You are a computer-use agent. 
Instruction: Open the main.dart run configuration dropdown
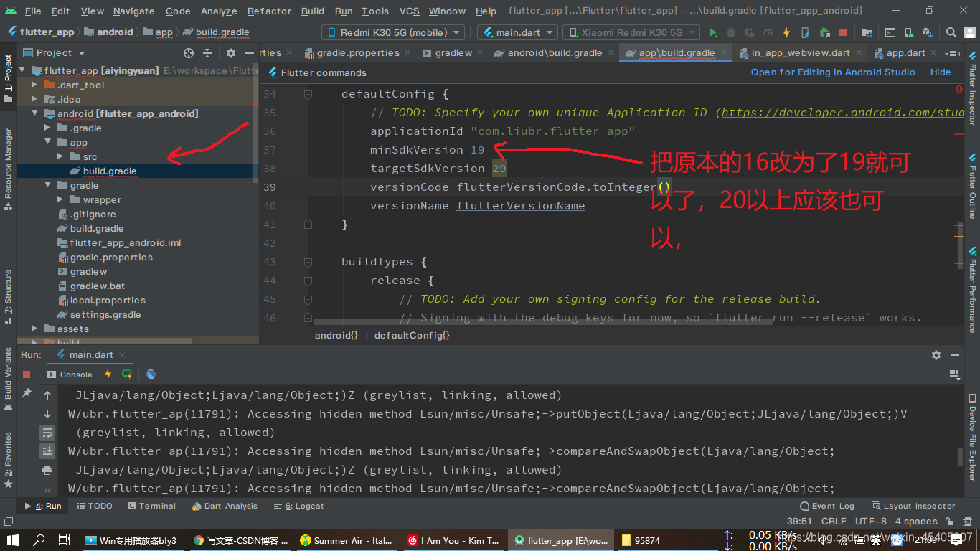point(517,32)
